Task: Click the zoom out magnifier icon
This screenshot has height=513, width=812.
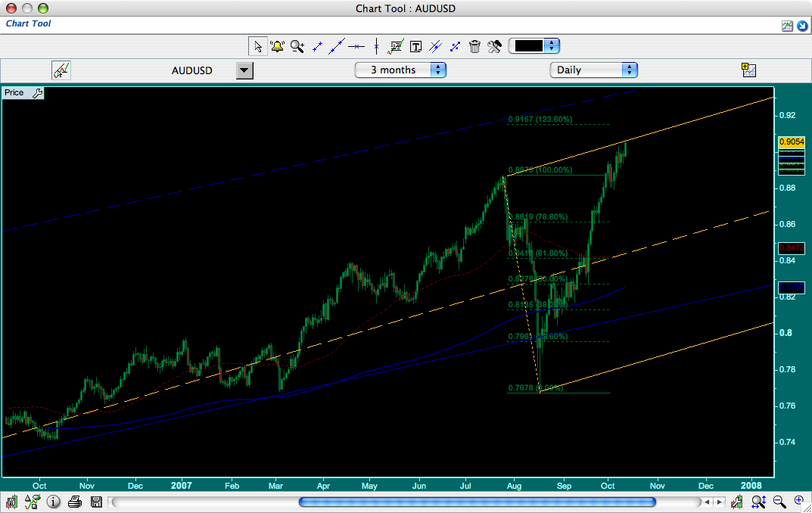Action: [779, 502]
